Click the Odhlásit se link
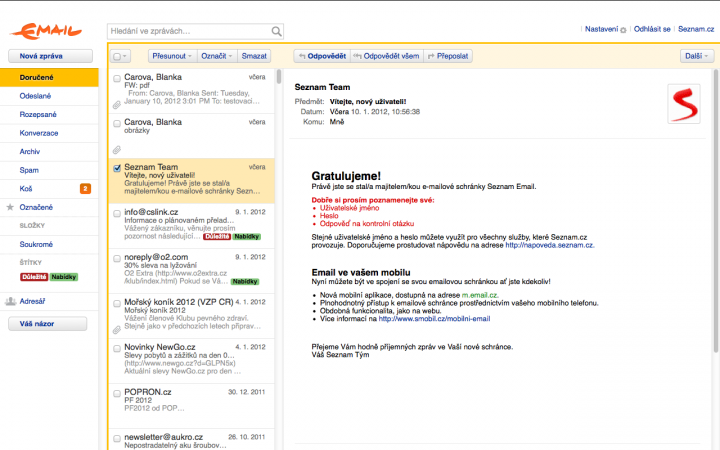This screenshot has height=450, width=720. (x=652, y=29)
